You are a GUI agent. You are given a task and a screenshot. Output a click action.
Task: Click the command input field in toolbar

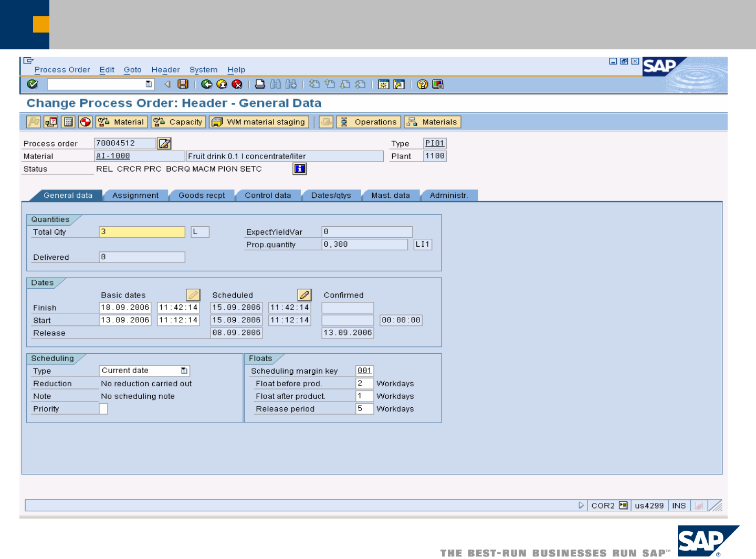96,84
